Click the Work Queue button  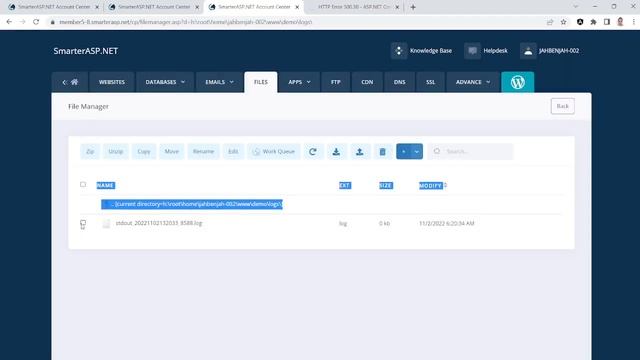point(274,151)
